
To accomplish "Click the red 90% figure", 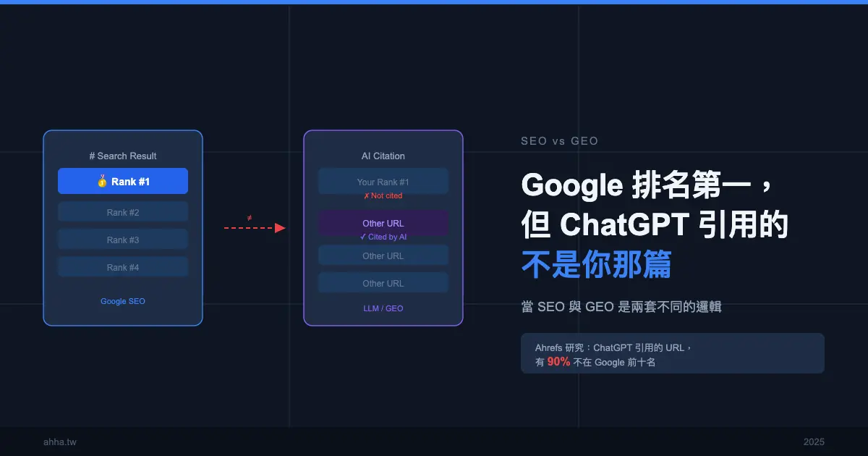I will tap(558, 362).
